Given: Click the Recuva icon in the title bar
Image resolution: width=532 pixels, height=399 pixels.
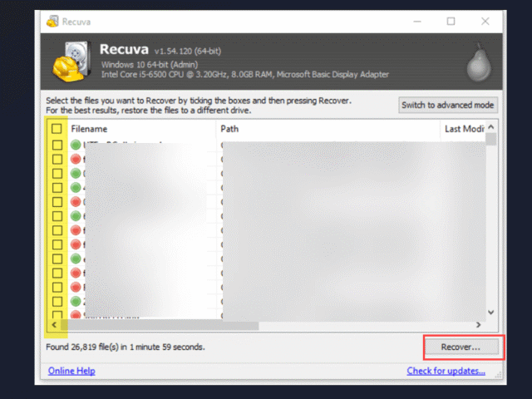Looking at the screenshot, I should 52,22.
